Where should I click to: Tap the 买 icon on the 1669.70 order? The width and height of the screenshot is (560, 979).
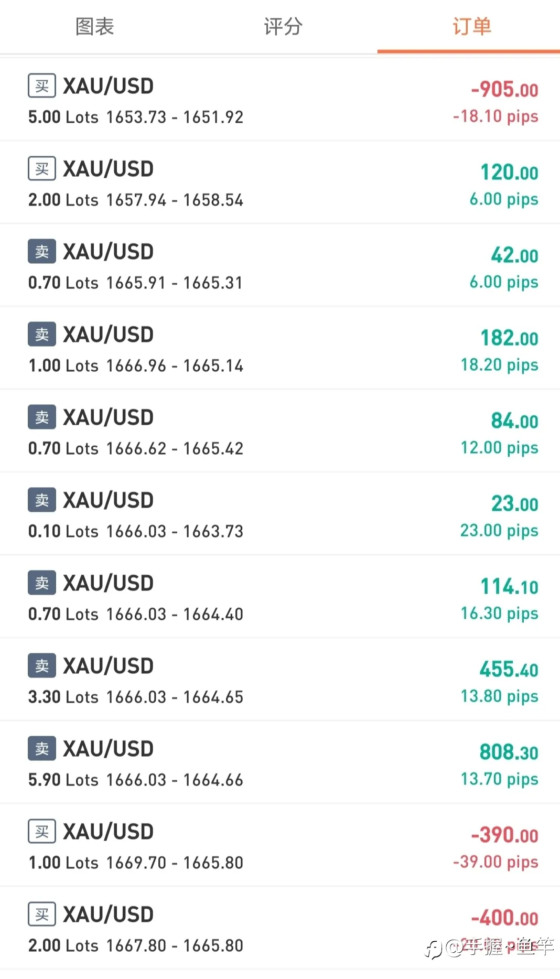(x=42, y=832)
